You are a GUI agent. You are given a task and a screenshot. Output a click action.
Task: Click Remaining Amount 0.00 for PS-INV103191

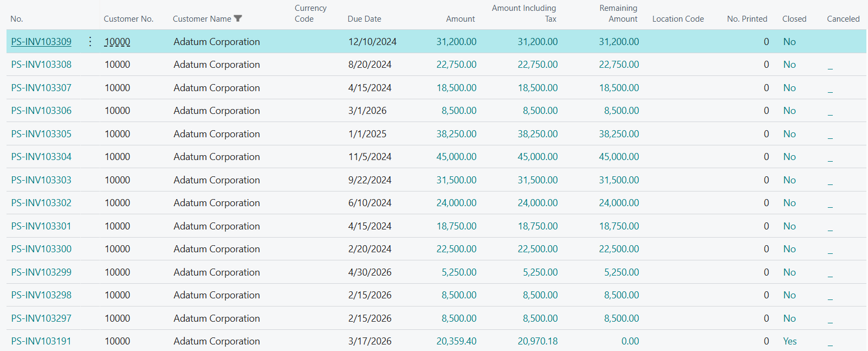click(630, 341)
